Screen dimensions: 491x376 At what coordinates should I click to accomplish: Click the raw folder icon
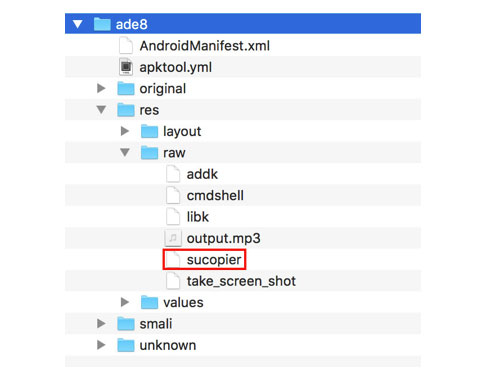click(149, 152)
